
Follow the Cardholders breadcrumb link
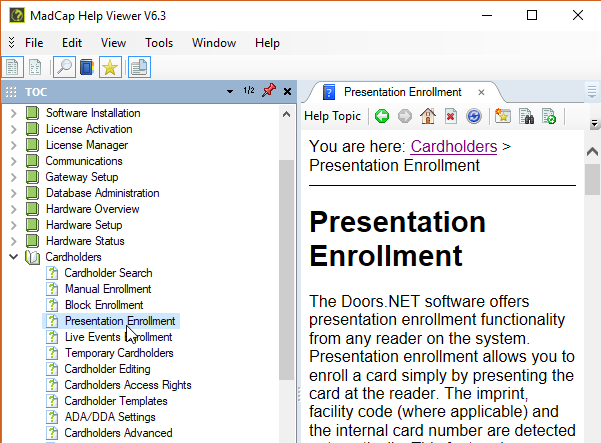pyautogui.click(x=454, y=146)
